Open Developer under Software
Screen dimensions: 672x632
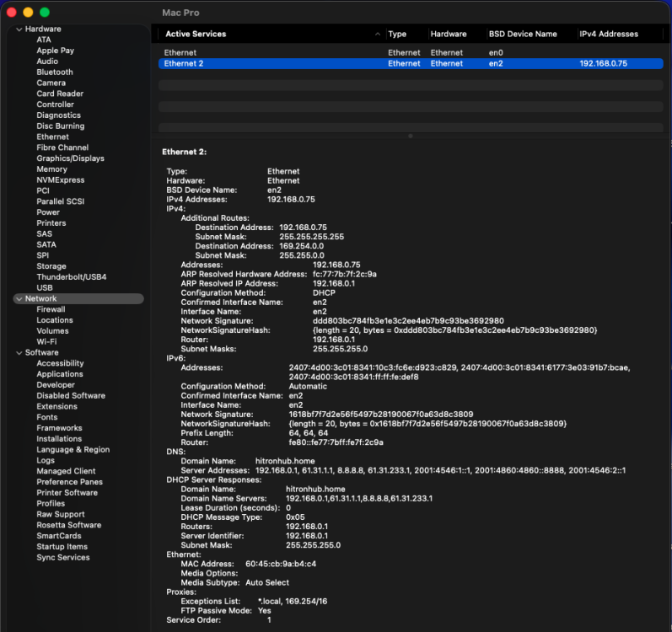click(x=56, y=385)
